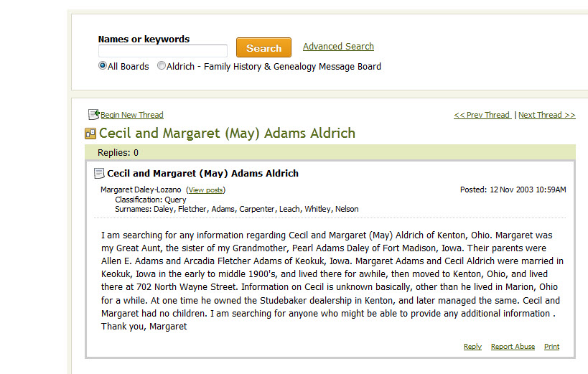Open the Begin New Thread link
The image size is (588, 374).
pyautogui.click(x=132, y=115)
